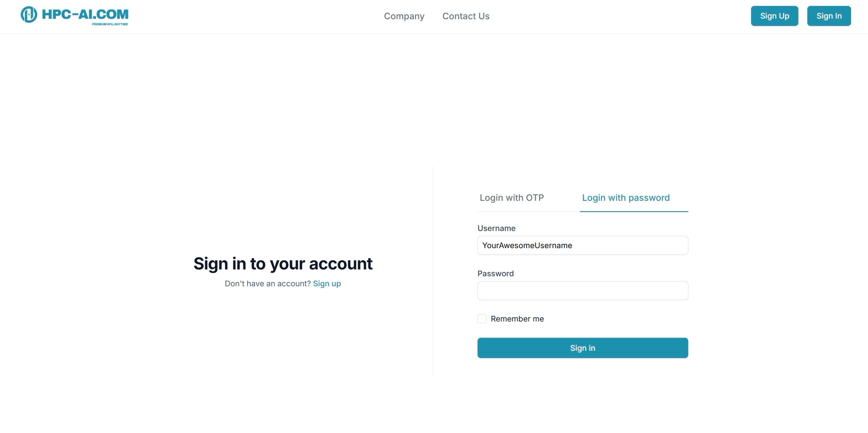
Task: Follow the Sign up link under the heading
Action: click(x=327, y=284)
